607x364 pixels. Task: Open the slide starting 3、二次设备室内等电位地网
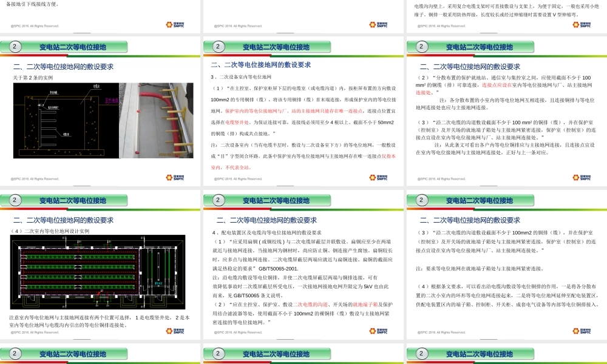tap(303, 112)
